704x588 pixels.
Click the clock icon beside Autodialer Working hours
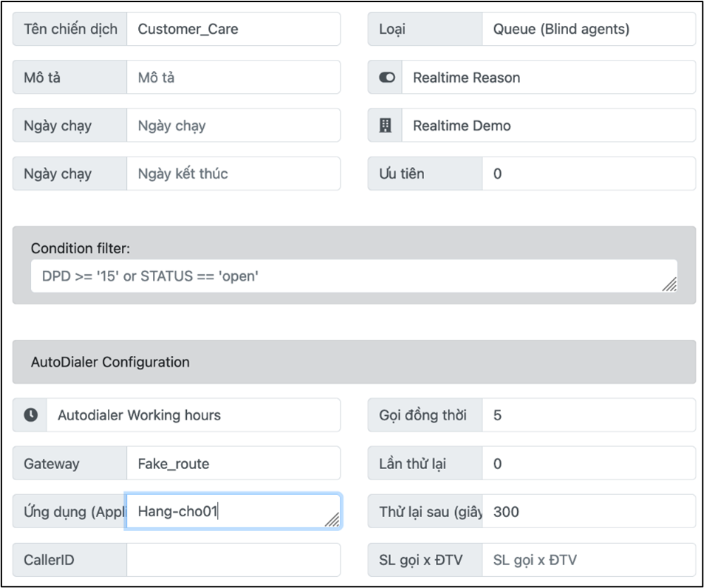click(30, 415)
